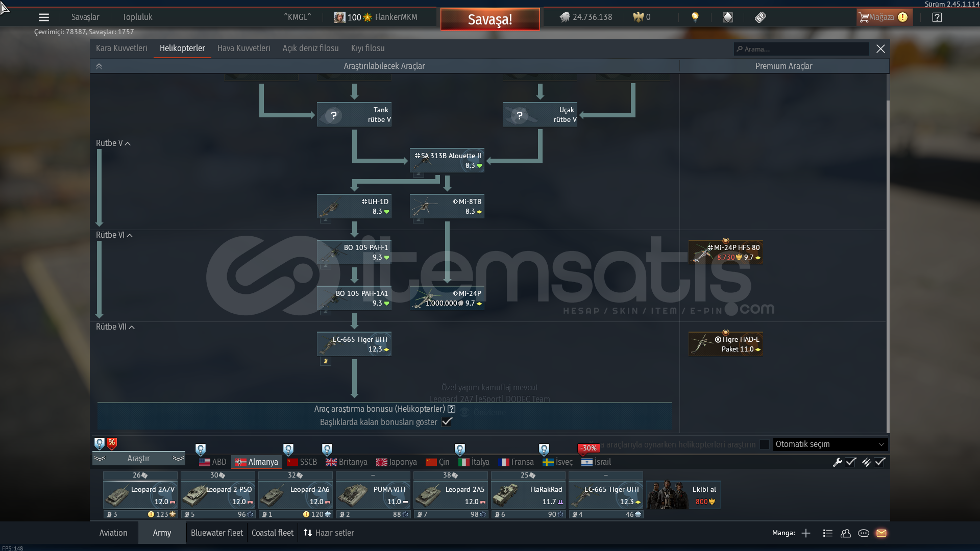Collapse research tree header double chevron
980x551 pixels.
click(x=99, y=66)
